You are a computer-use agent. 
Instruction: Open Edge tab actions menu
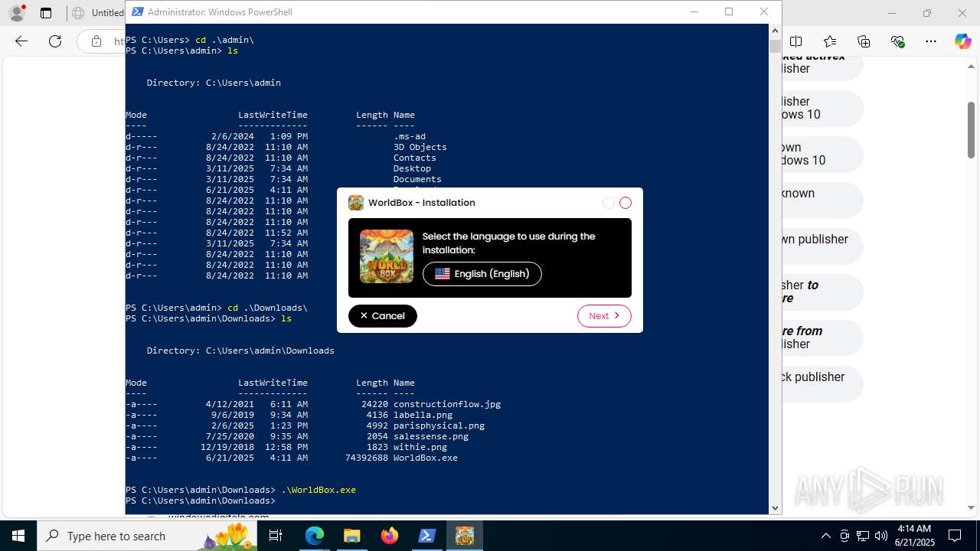pos(46,13)
